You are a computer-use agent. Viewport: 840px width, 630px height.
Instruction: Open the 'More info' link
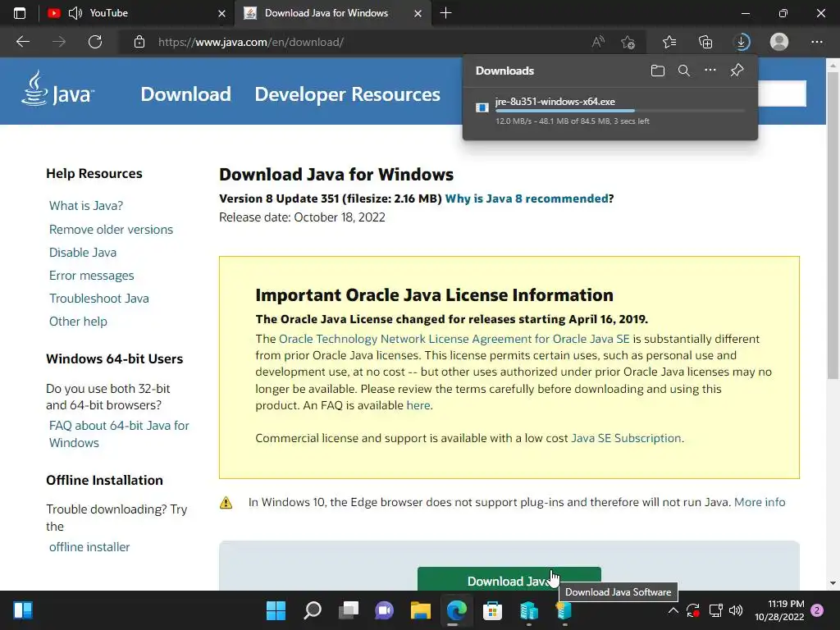coord(760,503)
